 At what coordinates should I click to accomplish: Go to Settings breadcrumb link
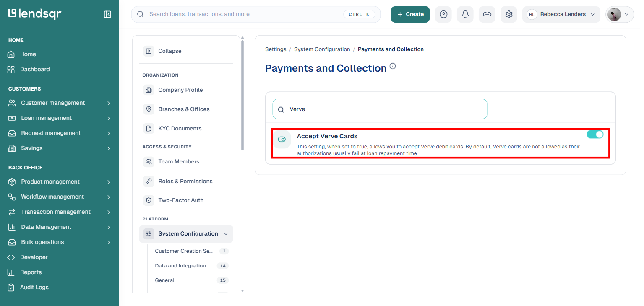pos(276,49)
